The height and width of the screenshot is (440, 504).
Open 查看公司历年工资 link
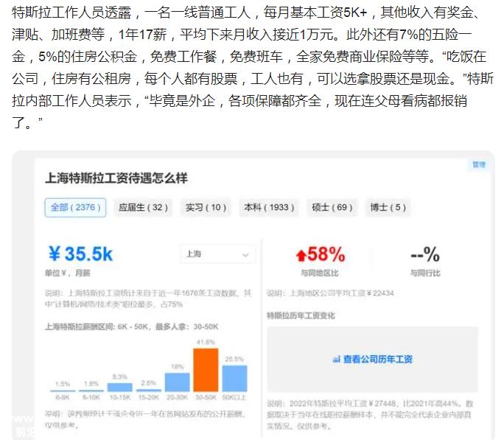(378, 359)
